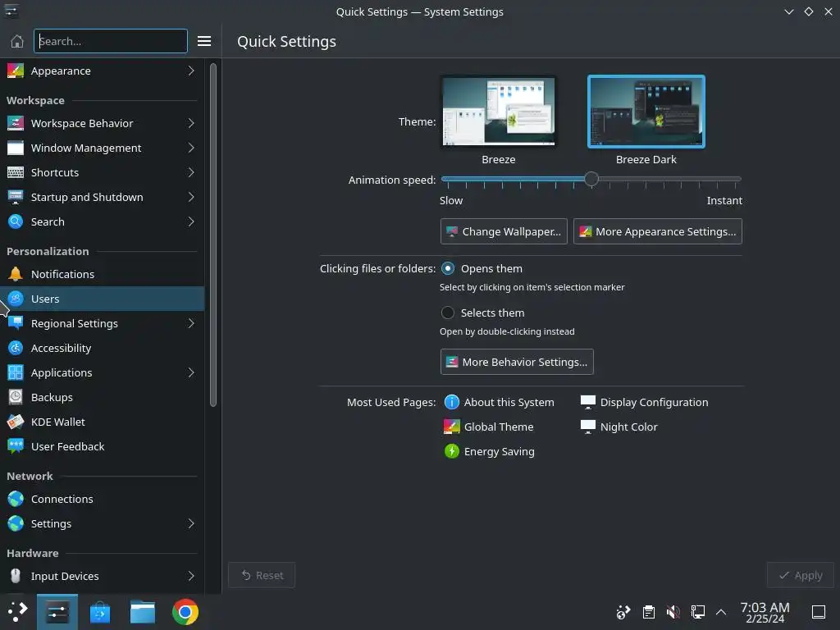Click the show desktop tray button
This screenshot has width=840, height=630.
[x=819, y=612]
